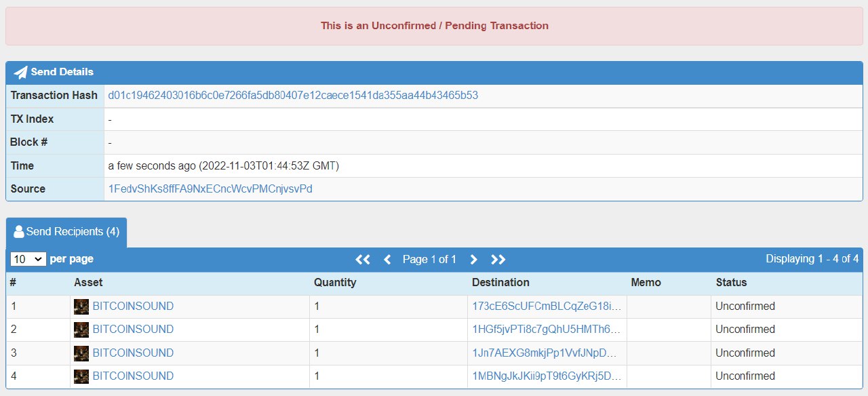868x396 pixels.
Task: Open BITCOINSOUND asset link in row 1
Action: (x=133, y=306)
